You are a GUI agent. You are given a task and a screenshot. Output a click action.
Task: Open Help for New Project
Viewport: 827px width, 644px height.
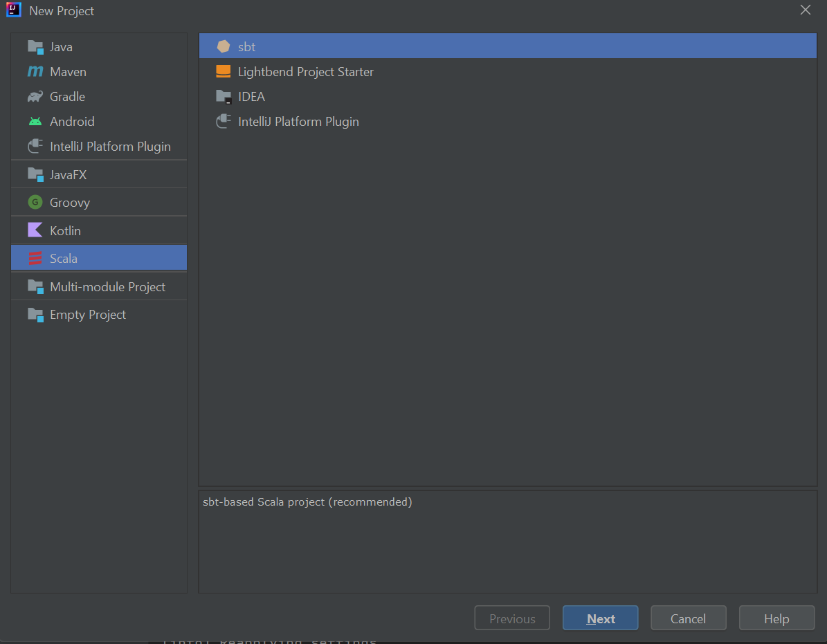click(776, 618)
